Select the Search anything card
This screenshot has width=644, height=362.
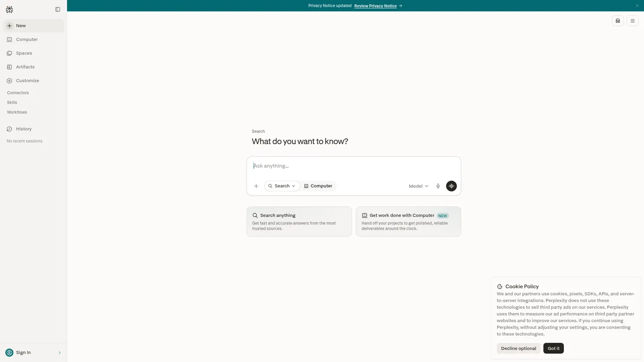tap(299, 222)
